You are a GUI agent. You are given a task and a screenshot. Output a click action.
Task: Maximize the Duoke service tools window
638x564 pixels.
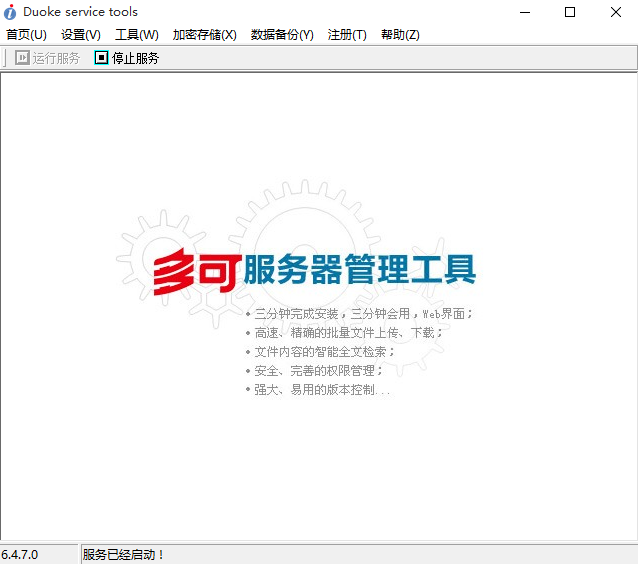570,12
